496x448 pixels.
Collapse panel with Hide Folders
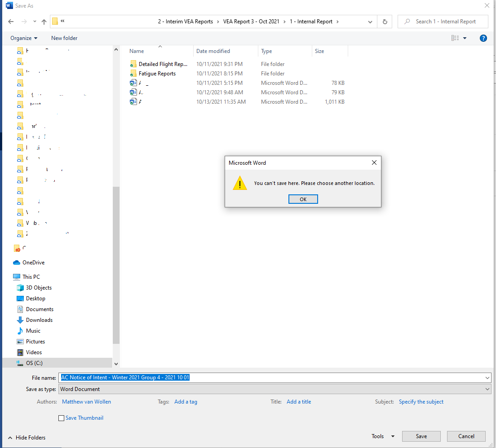(27, 437)
